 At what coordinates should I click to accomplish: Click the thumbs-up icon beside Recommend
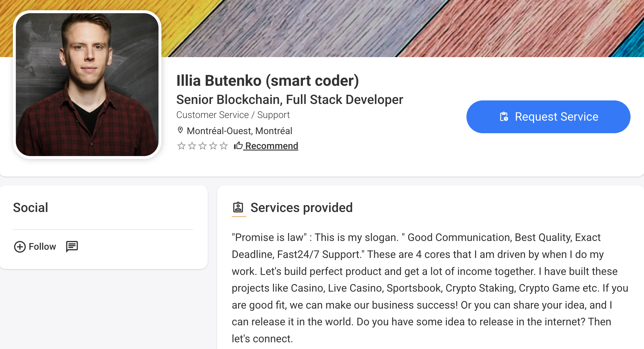coord(238,146)
